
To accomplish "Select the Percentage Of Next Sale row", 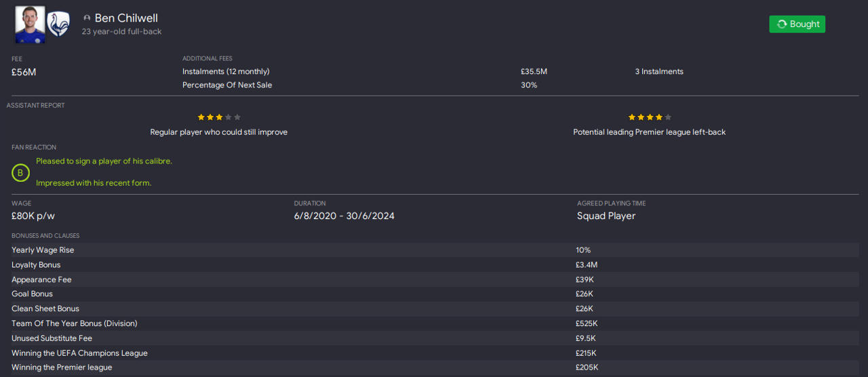I will click(x=227, y=85).
